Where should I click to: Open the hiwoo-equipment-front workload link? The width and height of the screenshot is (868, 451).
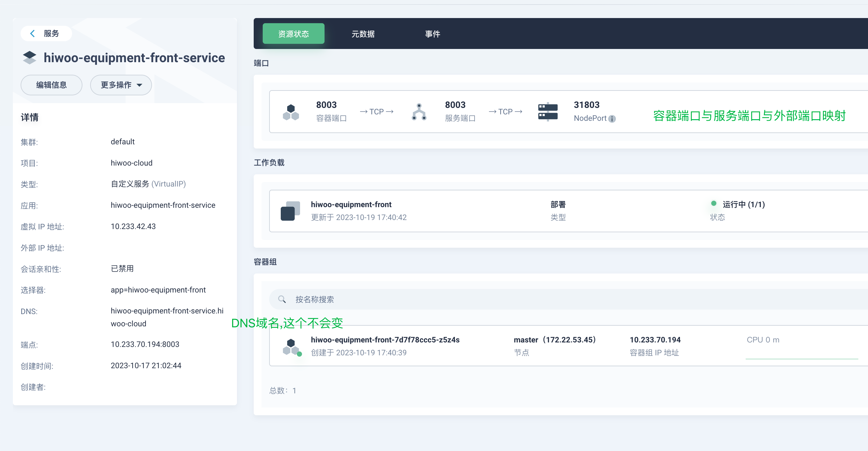click(351, 205)
